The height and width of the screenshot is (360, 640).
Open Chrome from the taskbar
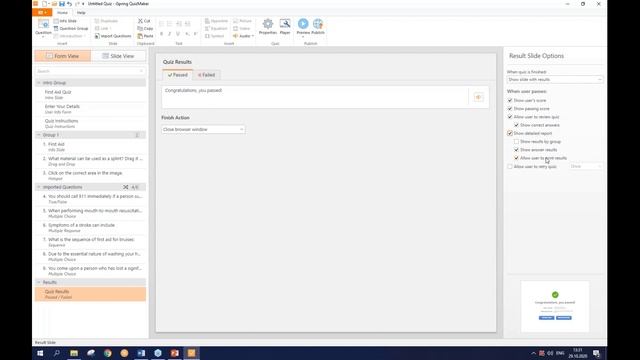pos(107,353)
